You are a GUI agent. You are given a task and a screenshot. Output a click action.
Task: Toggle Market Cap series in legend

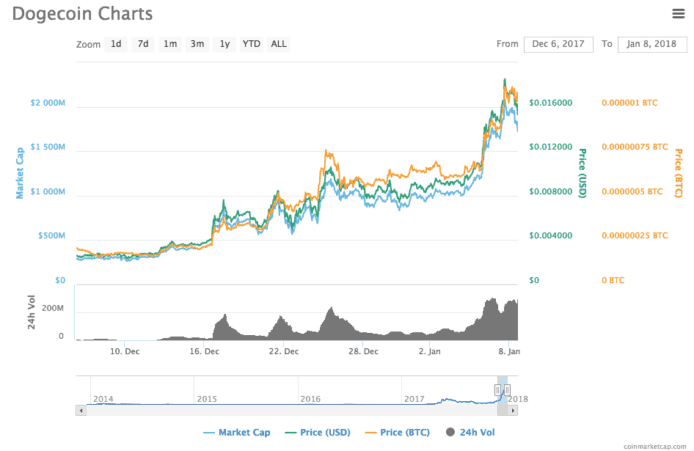click(x=237, y=432)
